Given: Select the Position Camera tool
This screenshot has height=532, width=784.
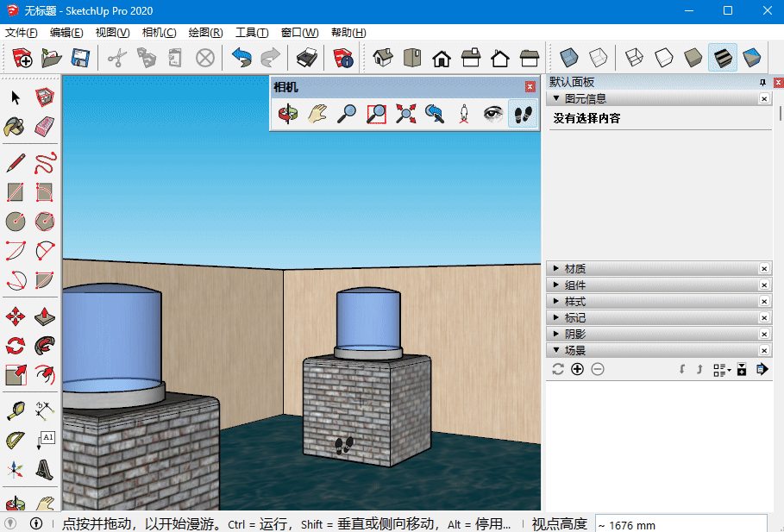Looking at the screenshot, I should [x=464, y=114].
